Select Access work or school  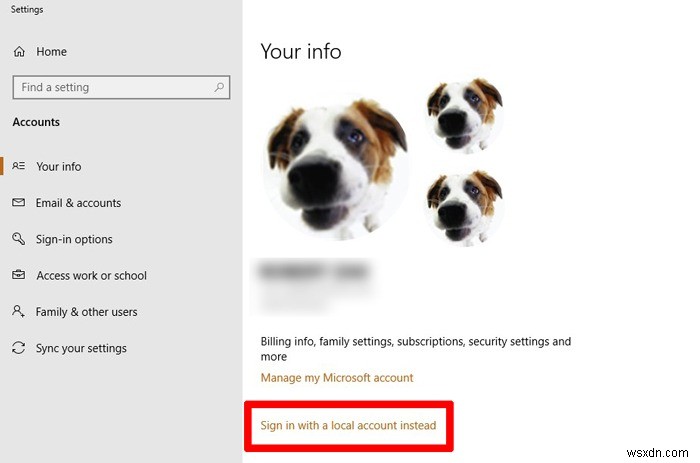(x=91, y=275)
